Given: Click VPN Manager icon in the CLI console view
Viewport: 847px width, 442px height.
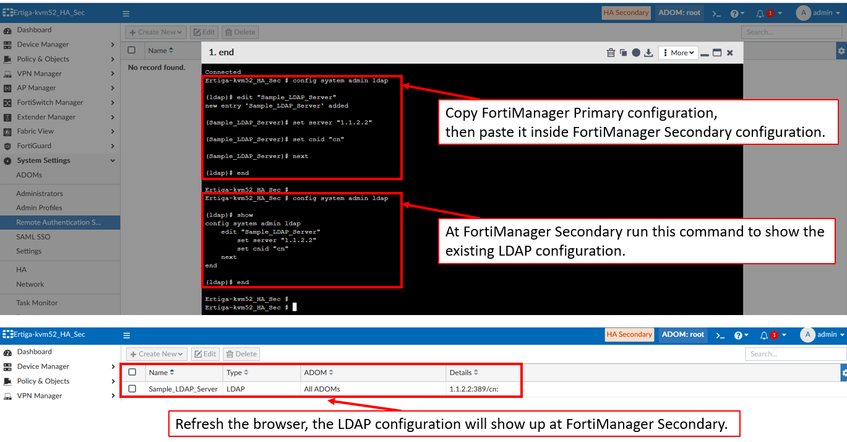Looking at the screenshot, I should tap(8, 74).
